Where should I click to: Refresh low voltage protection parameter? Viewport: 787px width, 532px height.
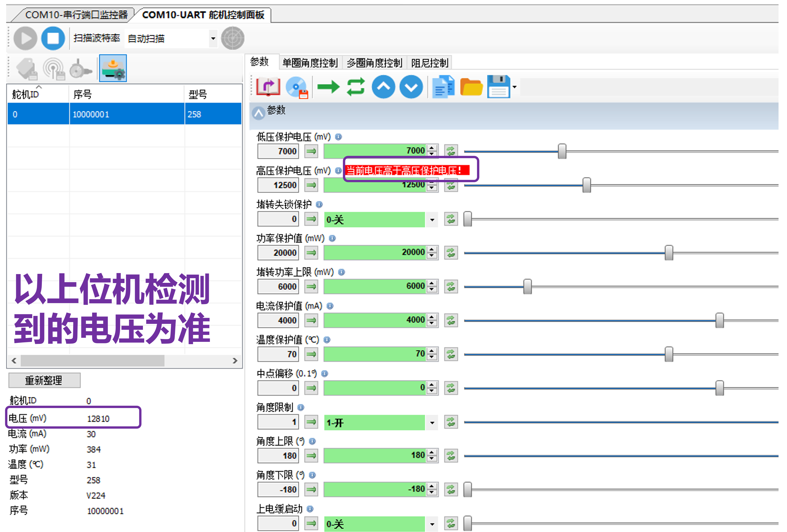coord(451,151)
